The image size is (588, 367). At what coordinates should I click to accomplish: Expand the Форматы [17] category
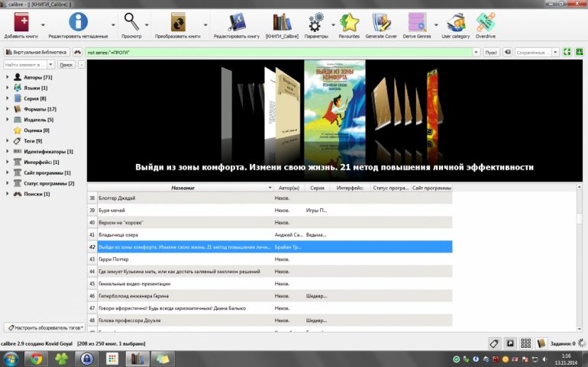[x=7, y=109]
